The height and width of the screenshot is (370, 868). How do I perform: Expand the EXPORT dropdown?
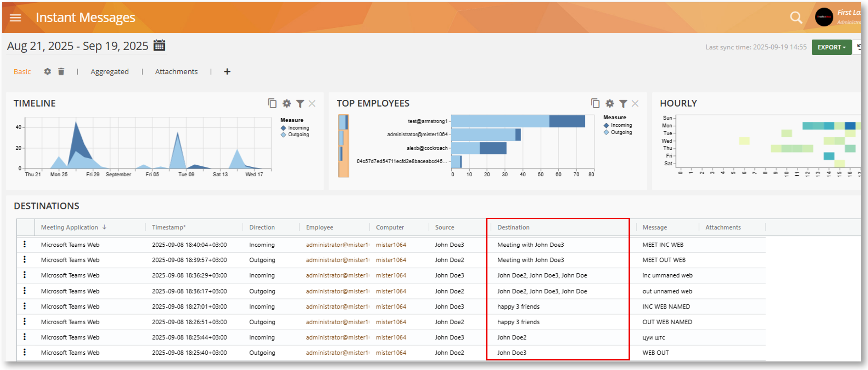click(831, 47)
